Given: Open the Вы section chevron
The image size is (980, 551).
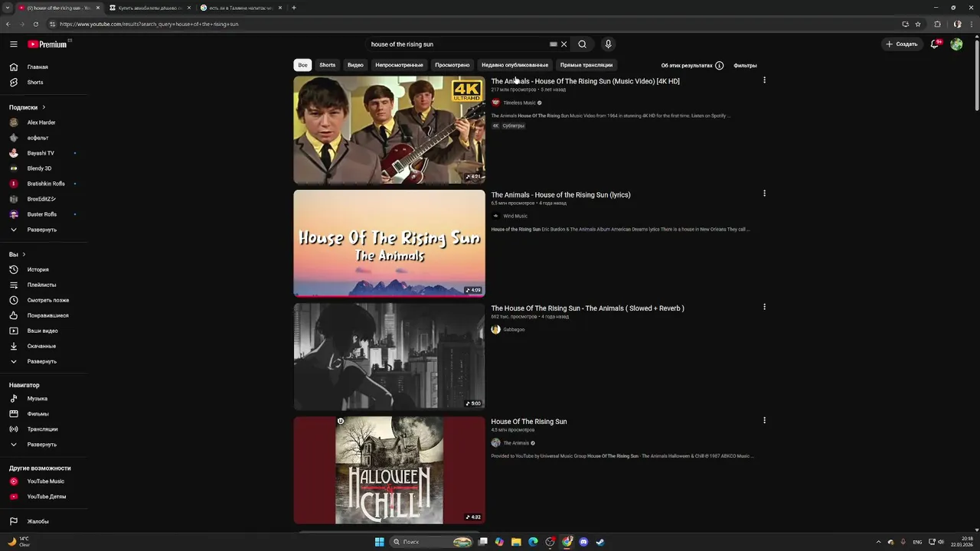Looking at the screenshot, I should [24, 254].
